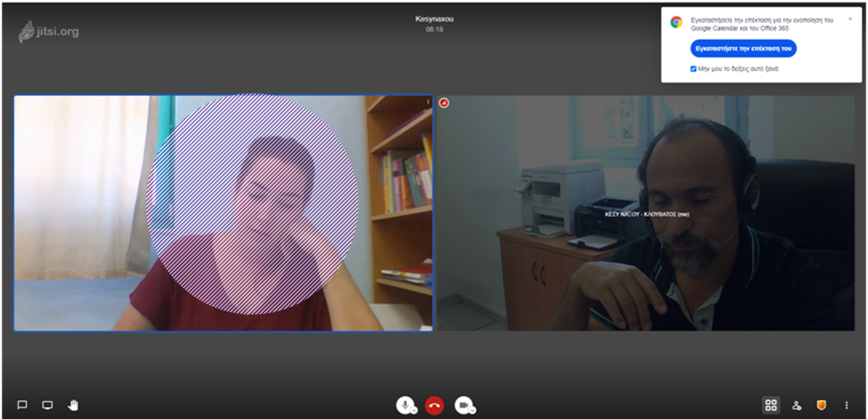Click the red muted-mic indicator on right video
The width and height of the screenshot is (868, 419).
point(444,103)
